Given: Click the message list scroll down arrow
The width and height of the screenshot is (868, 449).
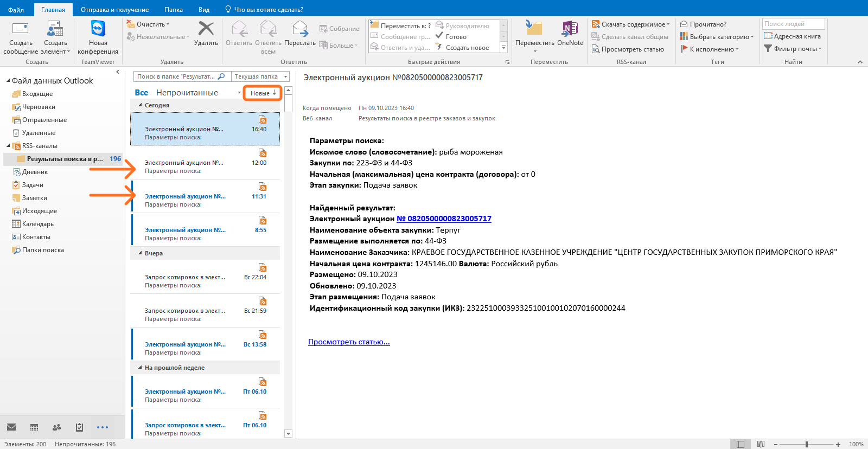Looking at the screenshot, I should 288,433.
